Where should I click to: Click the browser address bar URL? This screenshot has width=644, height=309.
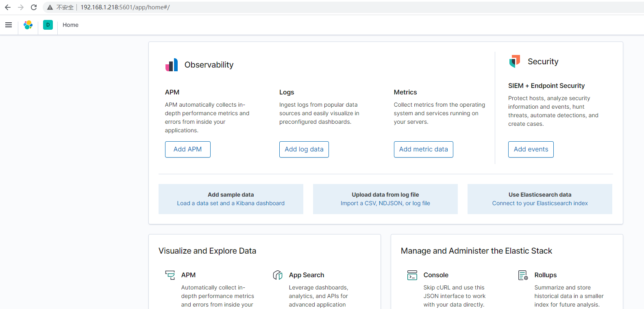(125, 7)
